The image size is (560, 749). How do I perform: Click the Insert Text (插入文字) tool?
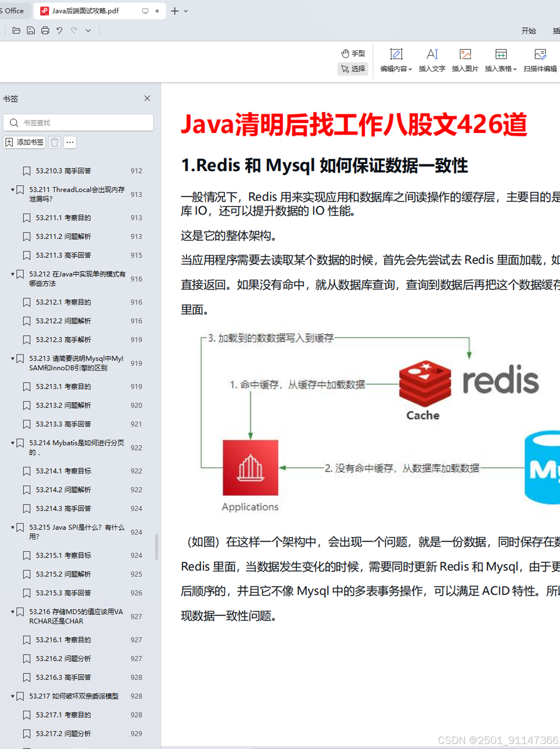pyautogui.click(x=432, y=60)
